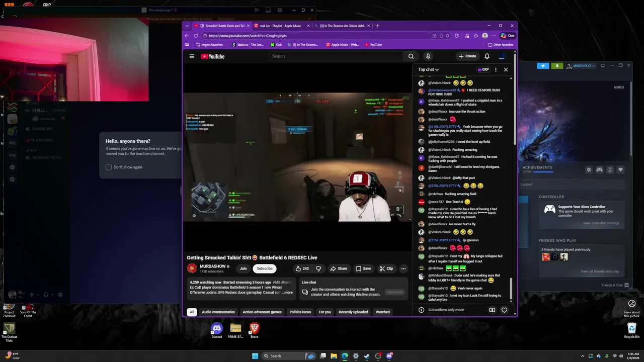This screenshot has height=362, width=644.
Task: Open Kick bookmark in favorites bar
Action: tap(276, 45)
